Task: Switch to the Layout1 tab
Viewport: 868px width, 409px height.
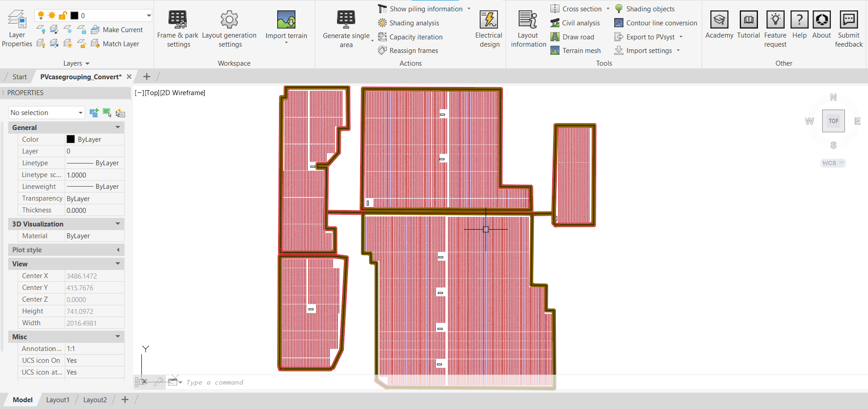Action: pos(58,399)
